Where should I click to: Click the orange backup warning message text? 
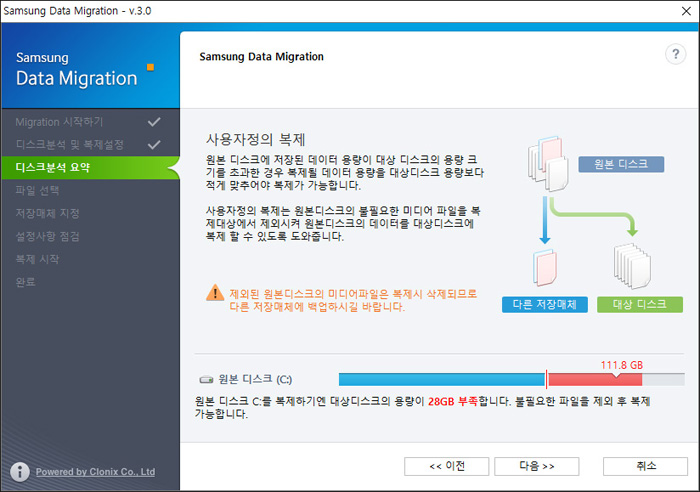click(353, 300)
